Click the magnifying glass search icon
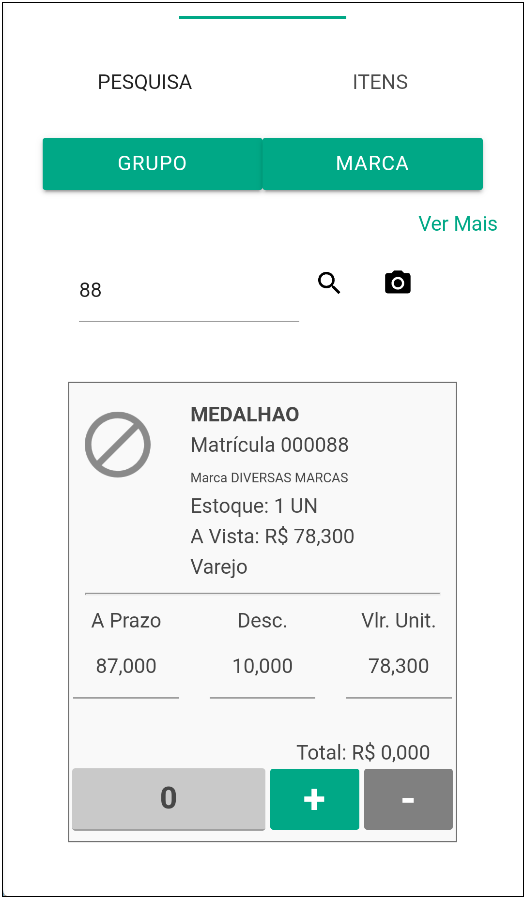 tap(329, 283)
